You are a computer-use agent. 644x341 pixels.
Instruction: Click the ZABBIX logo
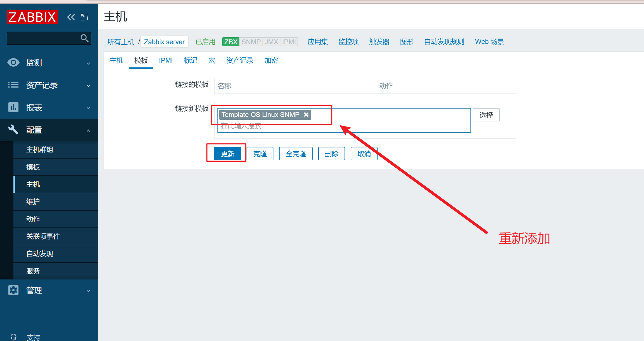pyautogui.click(x=32, y=17)
